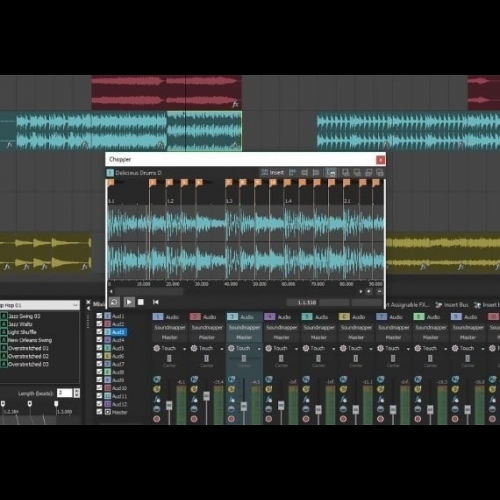The width and height of the screenshot is (500, 500).
Task: Solo audio channel 4 in the mixer
Action: pos(269,389)
